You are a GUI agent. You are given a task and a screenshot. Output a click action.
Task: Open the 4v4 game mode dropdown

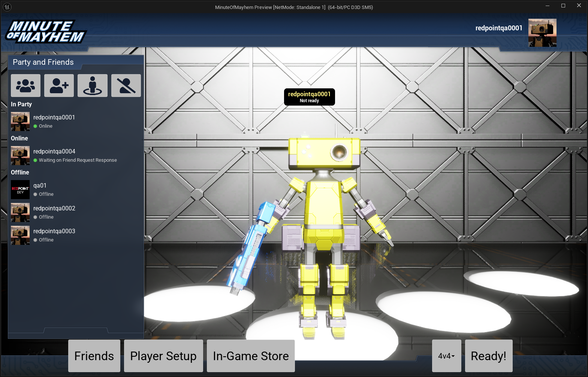pyautogui.click(x=446, y=356)
